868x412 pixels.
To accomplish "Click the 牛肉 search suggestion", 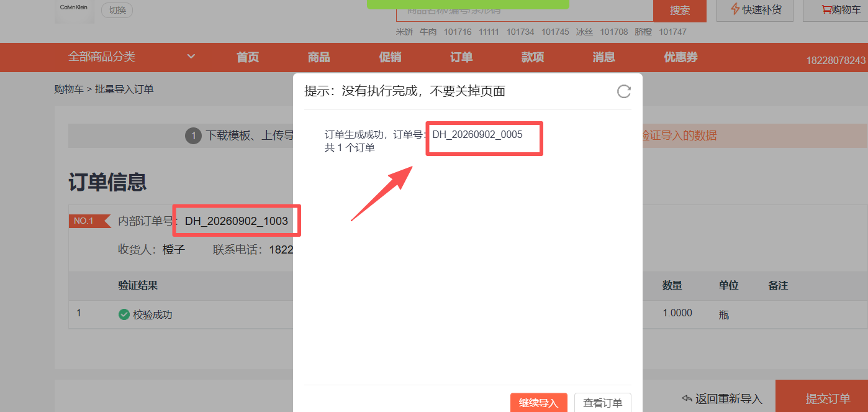I will click(x=428, y=32).
